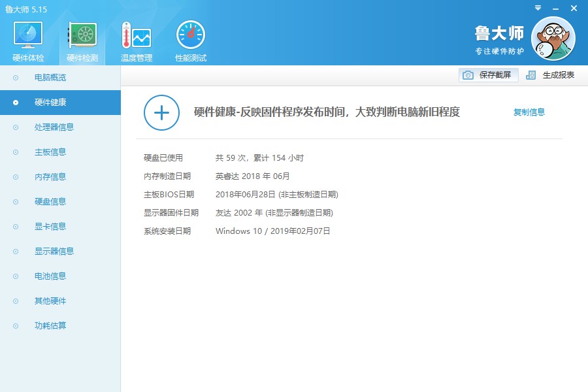Screen dimensions: 588x392
Task: Click the 复制信息 link
Action: (529, 112)
